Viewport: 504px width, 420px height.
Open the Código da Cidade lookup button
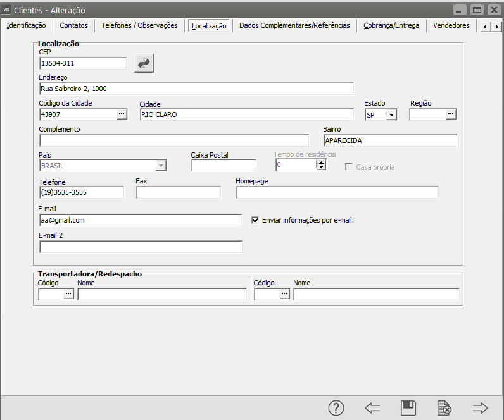point(122,114)
